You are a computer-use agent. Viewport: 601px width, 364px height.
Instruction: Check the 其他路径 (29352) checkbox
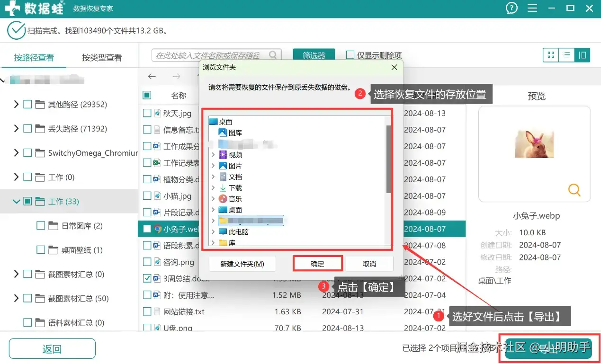pos(27,104)
